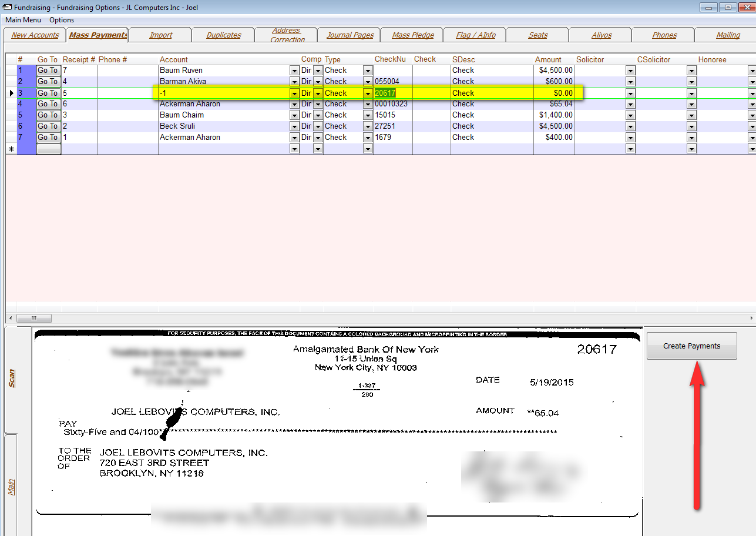
Task: Click the Receipt # column header
Action: (79, 59)
